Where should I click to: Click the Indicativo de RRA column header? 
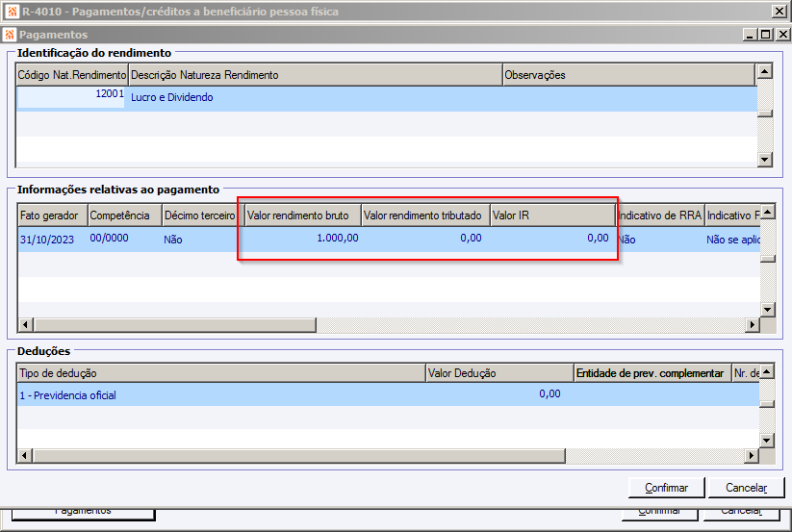pos(660,215)
